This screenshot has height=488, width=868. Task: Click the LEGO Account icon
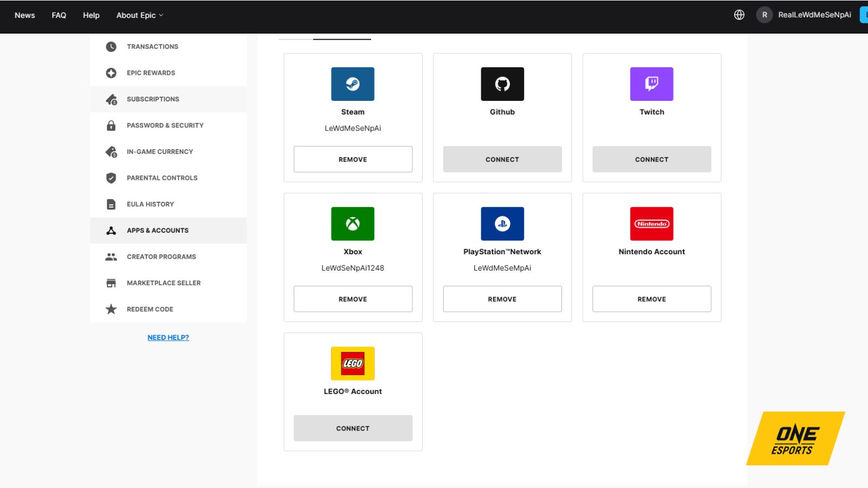(353, 363)
